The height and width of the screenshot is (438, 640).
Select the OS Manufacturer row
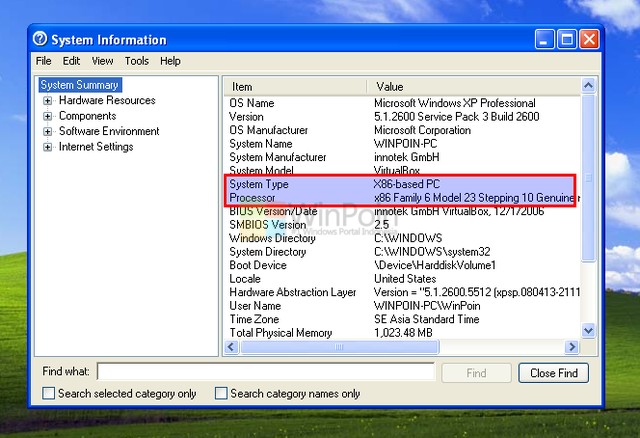(402, 130)
